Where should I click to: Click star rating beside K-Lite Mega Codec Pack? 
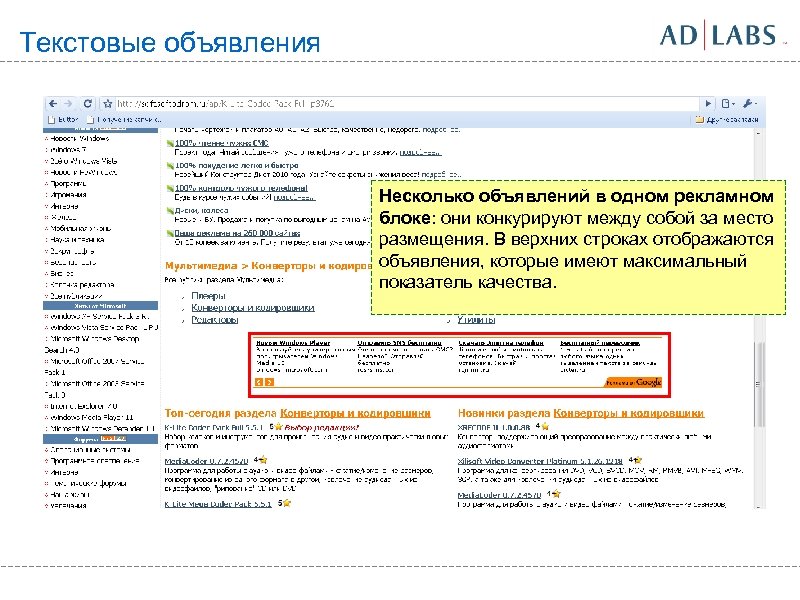284,503
